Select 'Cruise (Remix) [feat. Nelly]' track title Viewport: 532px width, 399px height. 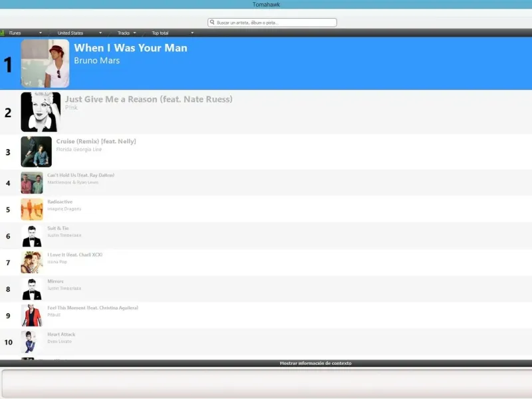pos(96,141)
